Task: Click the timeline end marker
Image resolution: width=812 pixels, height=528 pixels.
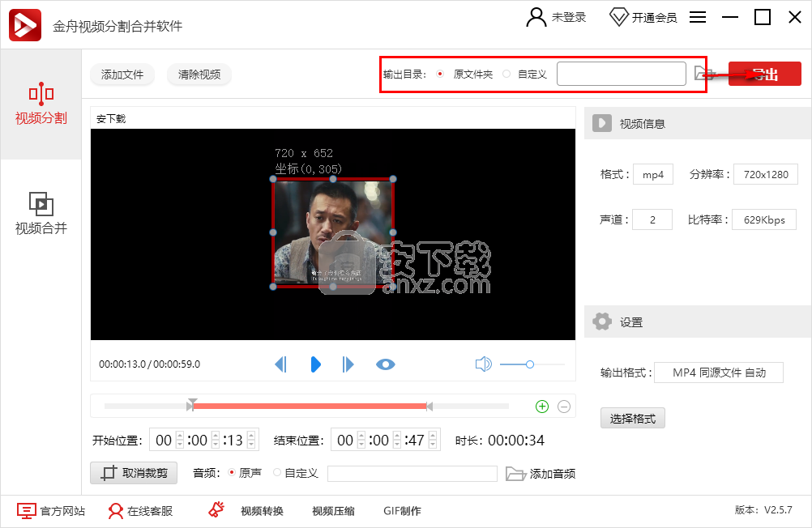Action: pyautogui.click(x=429, y=407)
